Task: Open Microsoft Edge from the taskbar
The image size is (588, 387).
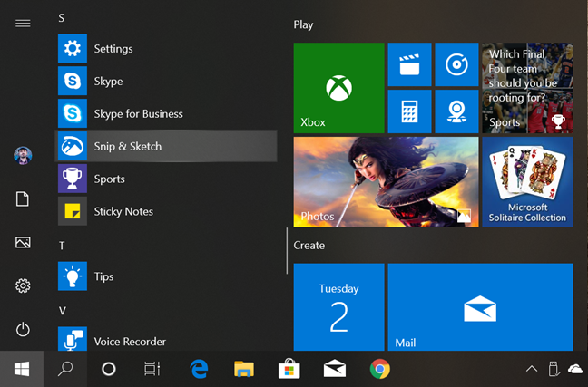Action: (x=199, y=368)
